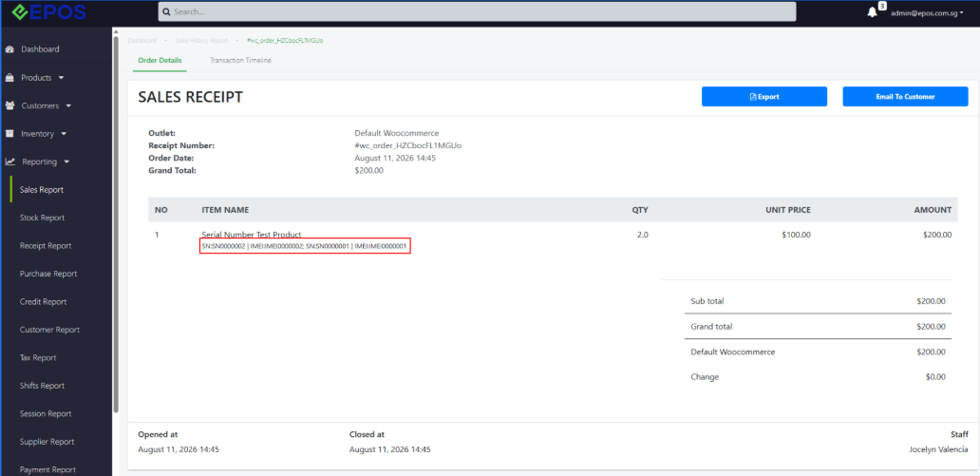980x476 pixels.
Task: Click the Email To Customer button
Action: 905,97
